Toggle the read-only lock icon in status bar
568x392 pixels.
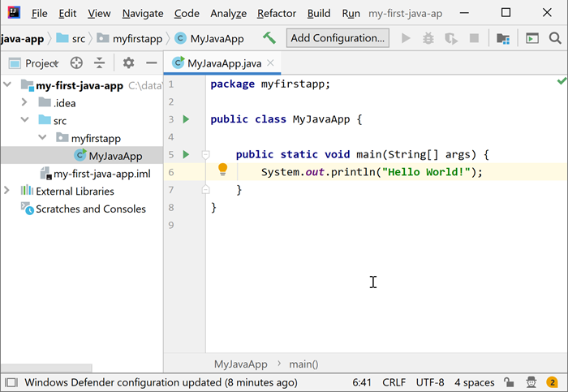tap(509, 382)
